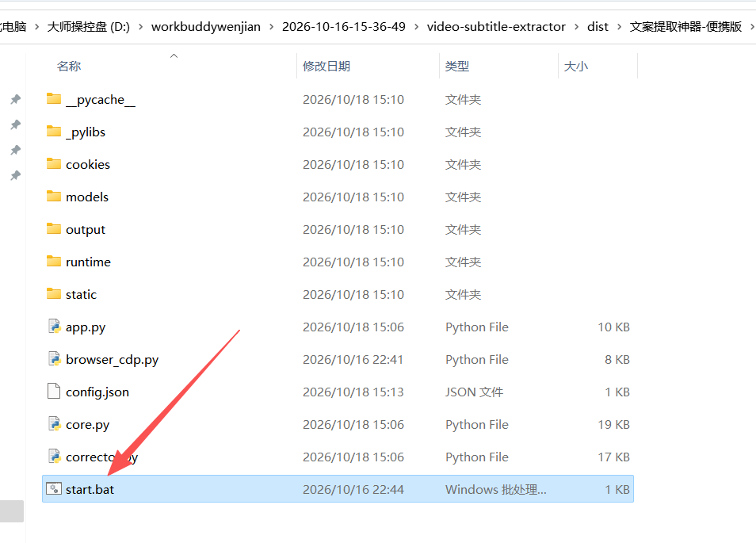This screenshot has height=543, width=756.
Task: Expand chevron after workbuddywenjian breadcrumb
Action: (272, 27)
